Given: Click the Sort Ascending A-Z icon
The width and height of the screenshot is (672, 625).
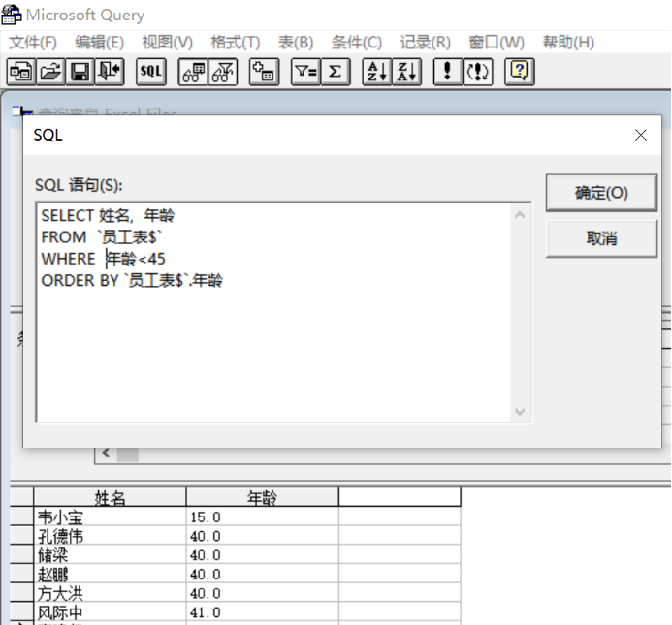Looking at the screenshot, I should point(377,72).
